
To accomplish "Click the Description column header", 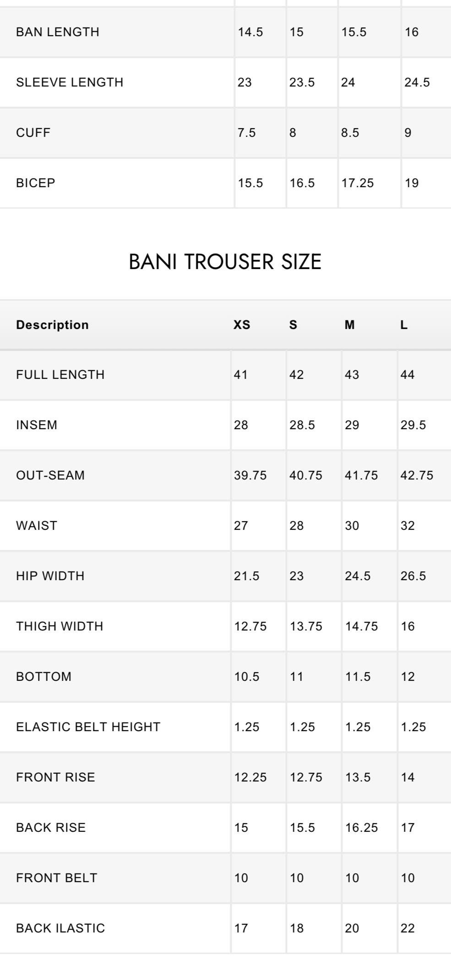I will (x=52, y=325).
